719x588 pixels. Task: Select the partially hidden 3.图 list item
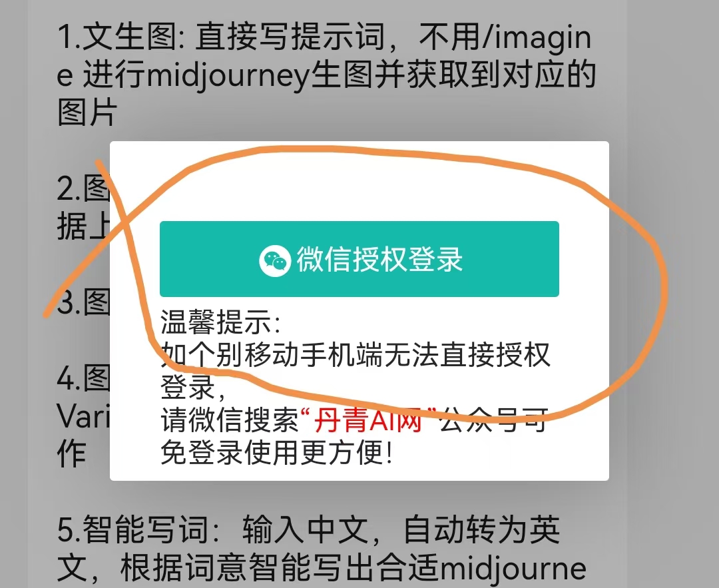pos(83,303)
